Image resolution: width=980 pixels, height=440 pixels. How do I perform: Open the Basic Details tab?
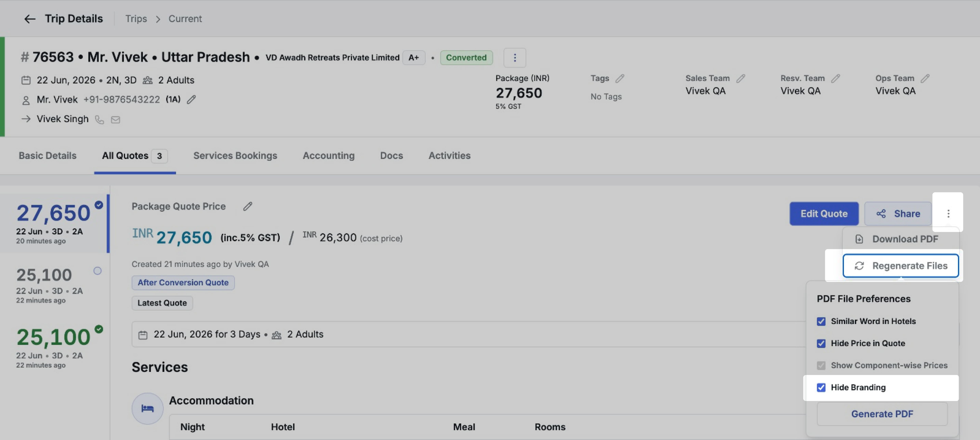pyautogui.click(x=48, y=156)
